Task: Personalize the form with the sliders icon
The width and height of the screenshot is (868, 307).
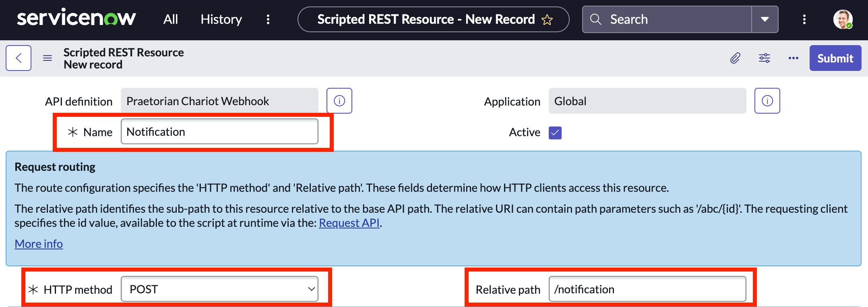Action: (x=765, y=58)
